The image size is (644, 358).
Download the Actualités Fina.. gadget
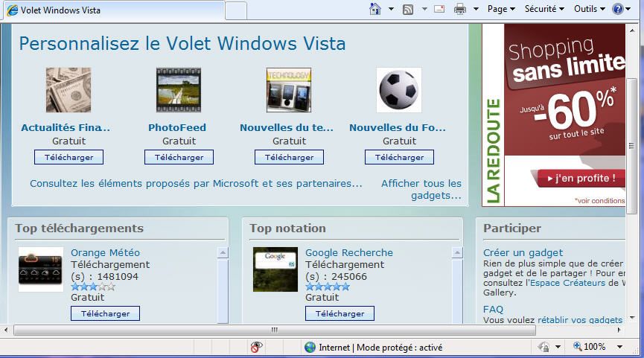pyautogui.click(x=68, y=157)
